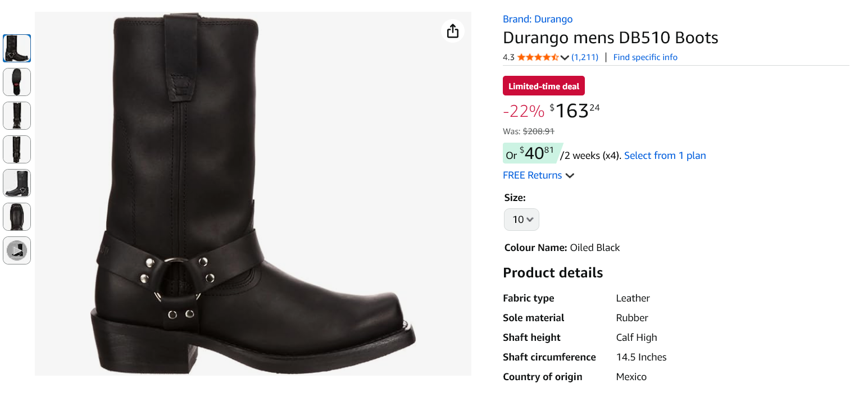View the fourth boot thumbnail
This screenshot has width=868, height=397.
click(x=17, y=149)
